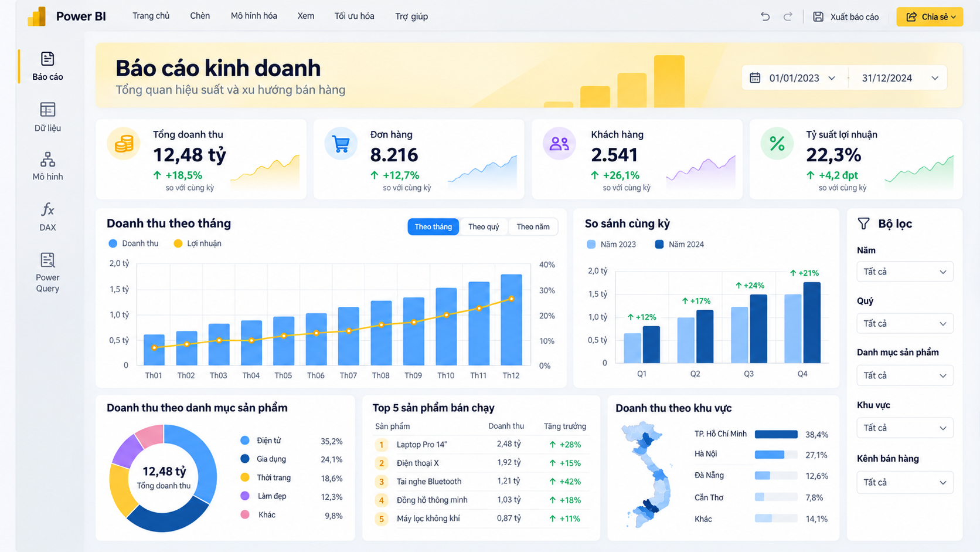The image size is (980, 552).
Task: Click the Bộ lọc funnel icon
Action: 863,223
